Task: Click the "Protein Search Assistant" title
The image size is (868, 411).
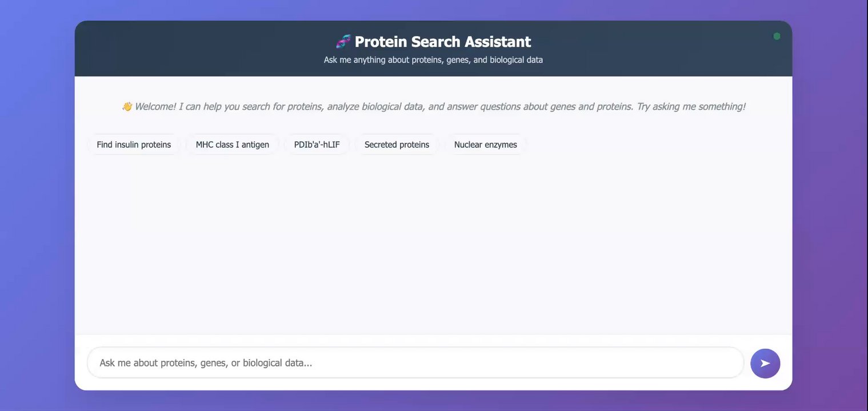Action: point(442,42)
